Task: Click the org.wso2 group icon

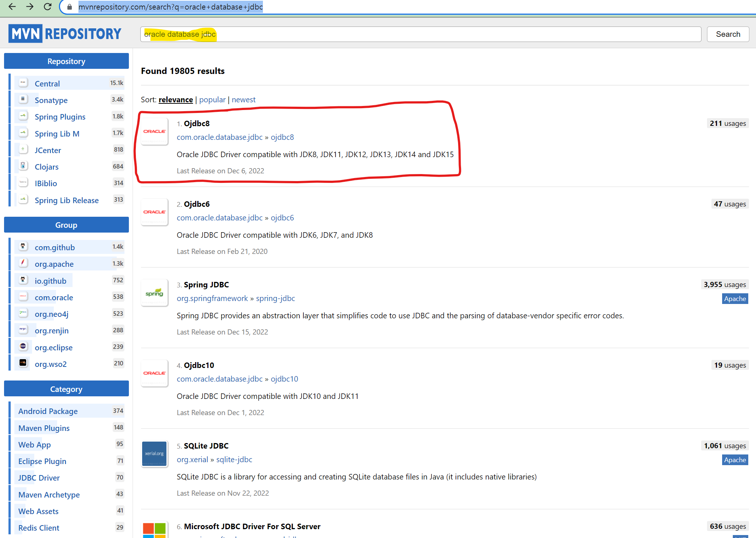Action: pos(23,363)
